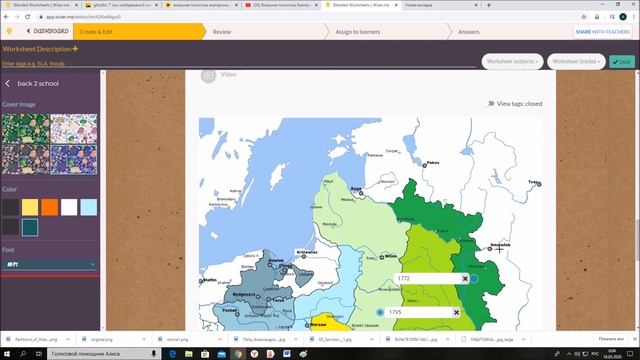Switch to the Assign to learners step
640x360 pixels.
(358, 32)
